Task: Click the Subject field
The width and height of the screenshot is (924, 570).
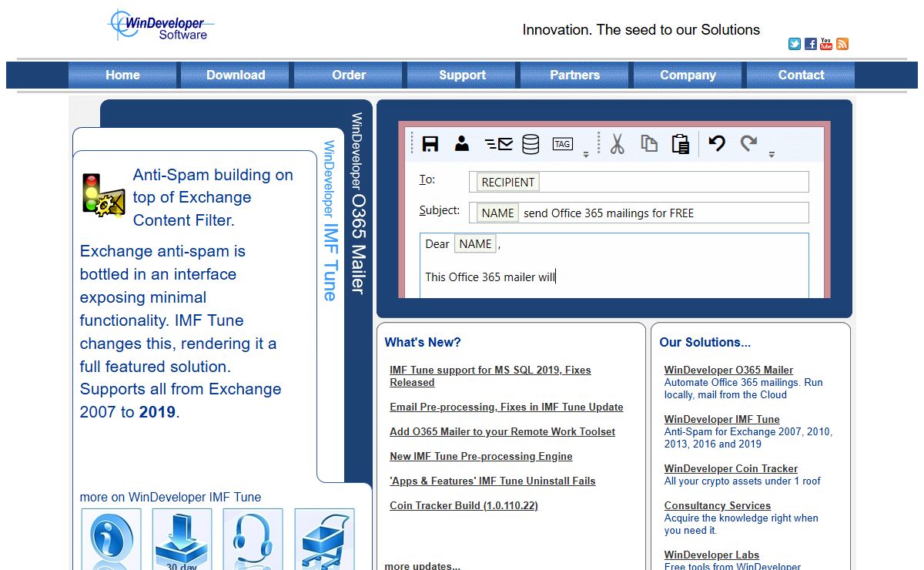Action: click(639, 213)
